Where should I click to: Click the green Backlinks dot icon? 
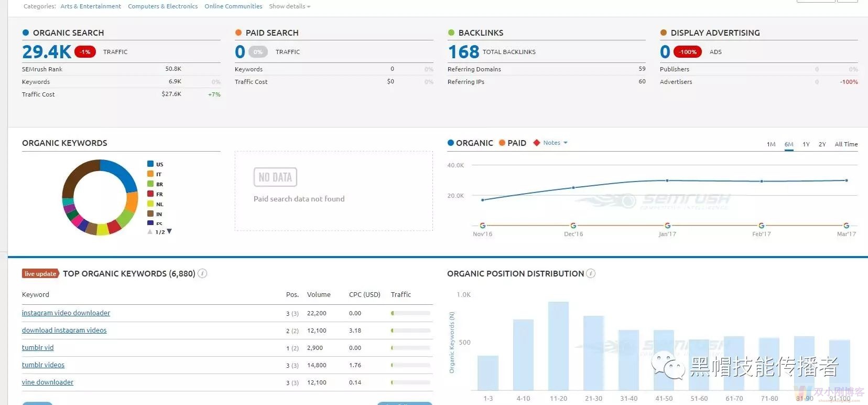click(x=451, y=33)
